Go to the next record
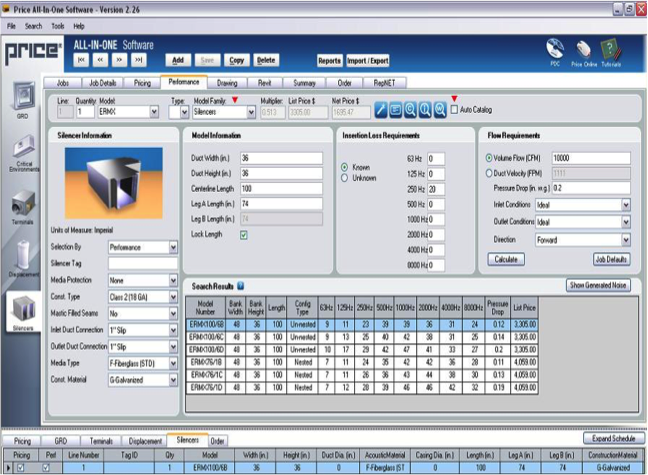 click(119, 60)
